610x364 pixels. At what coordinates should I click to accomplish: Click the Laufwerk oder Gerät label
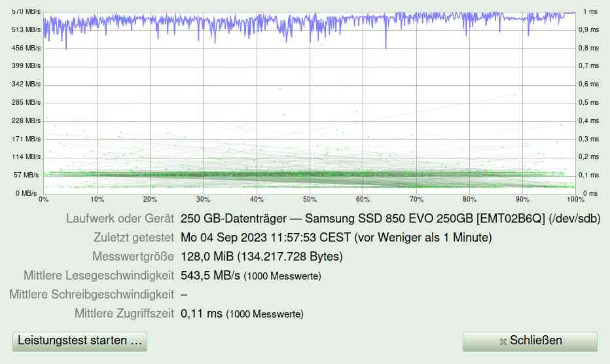(120, 219)
